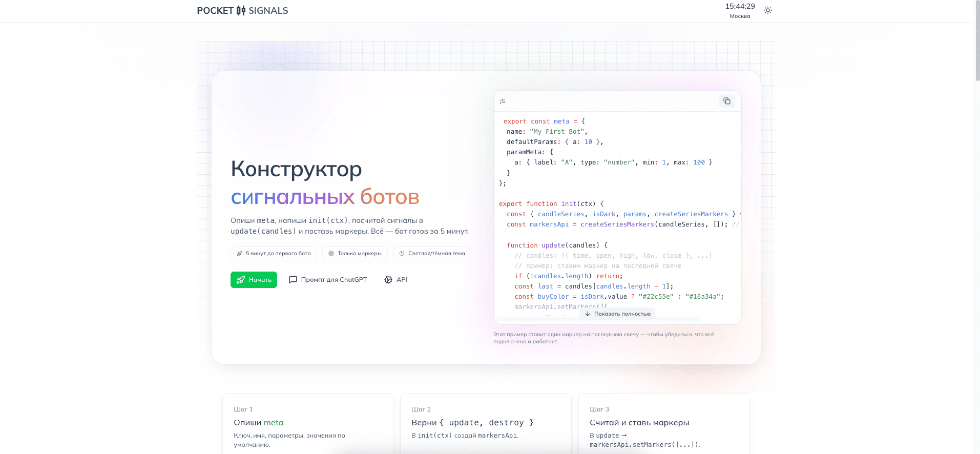Copy the JS code snippet
The width and height of the screenshot is (980, 454).
726,101
